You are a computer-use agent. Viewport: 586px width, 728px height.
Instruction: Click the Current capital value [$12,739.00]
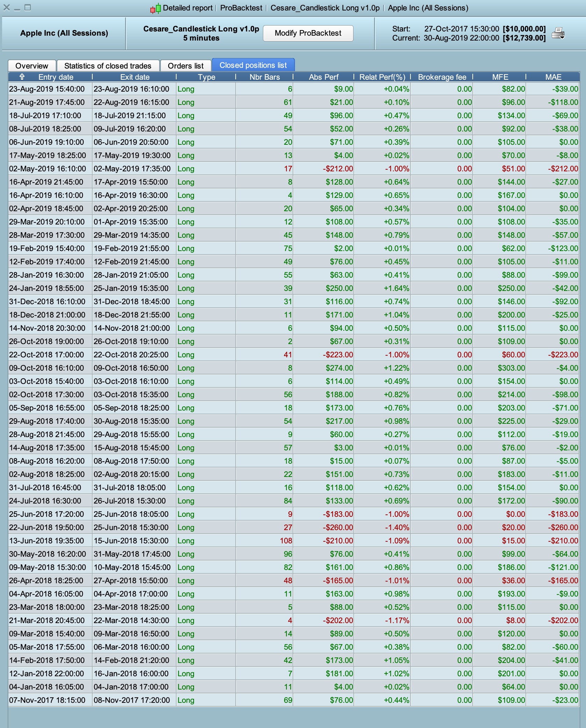tap(524, 38)
